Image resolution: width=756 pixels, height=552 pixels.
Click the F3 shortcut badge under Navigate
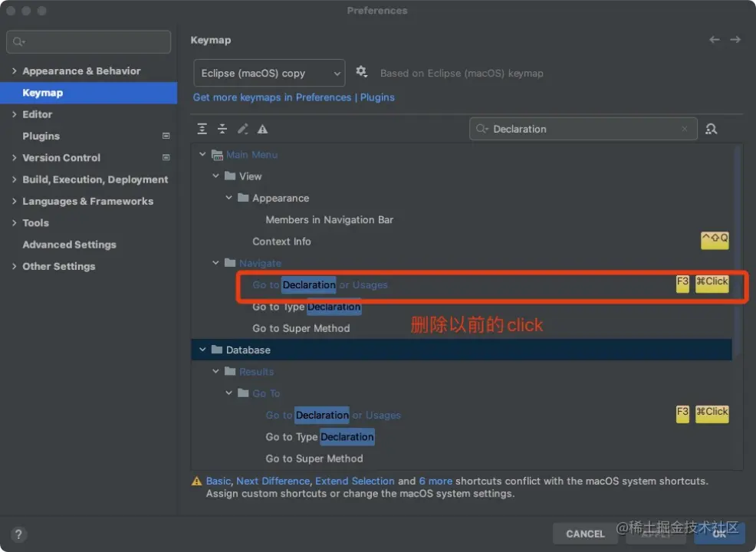[682, 283]
